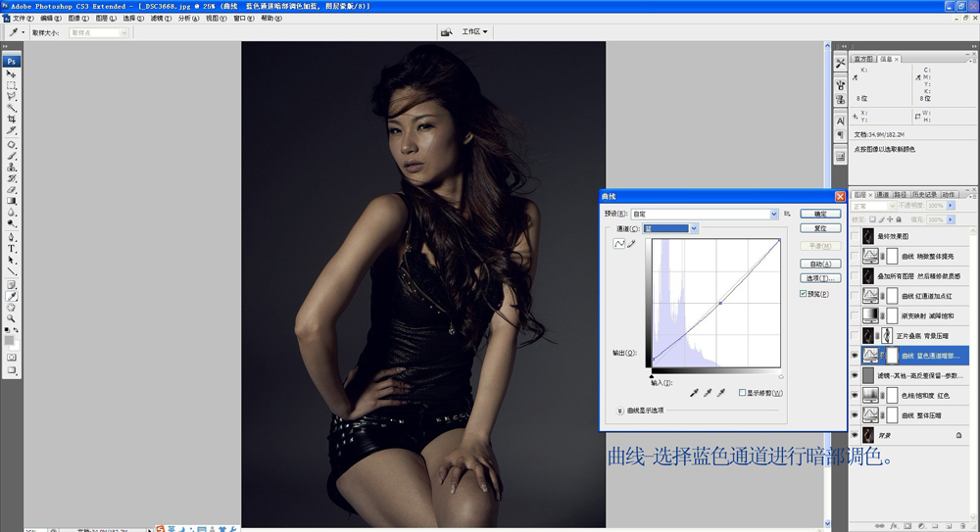Image resolution: width=980 pixels, height=532 pixels.
Task: Hide the 曲线 整体压暗 layer
Action: tap(855, 415)
